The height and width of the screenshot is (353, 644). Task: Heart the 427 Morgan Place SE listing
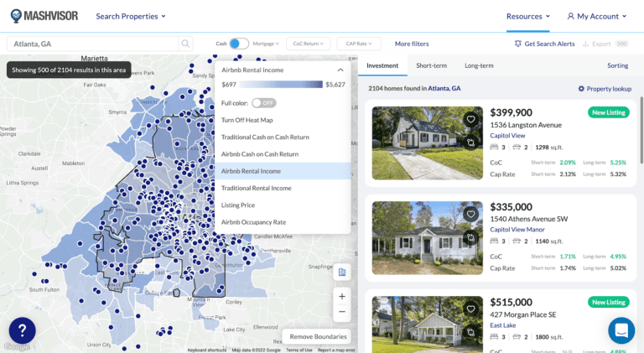[x=471, y=309]
